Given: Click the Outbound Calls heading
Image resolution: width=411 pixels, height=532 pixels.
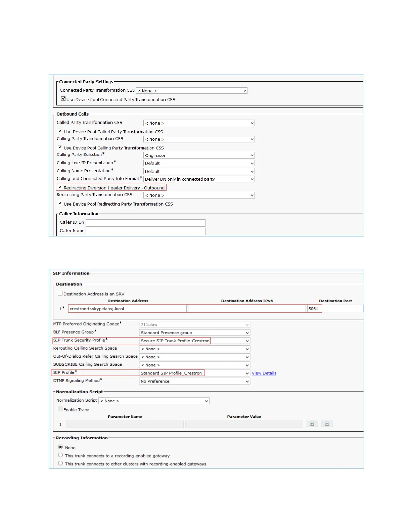Looking at the screenshot, I should tap(73, 114).
